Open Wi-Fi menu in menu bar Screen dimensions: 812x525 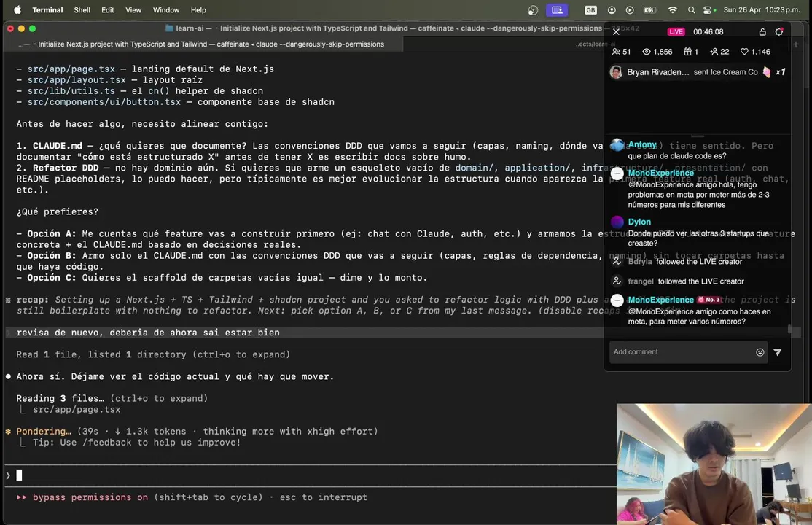[672, 10]
